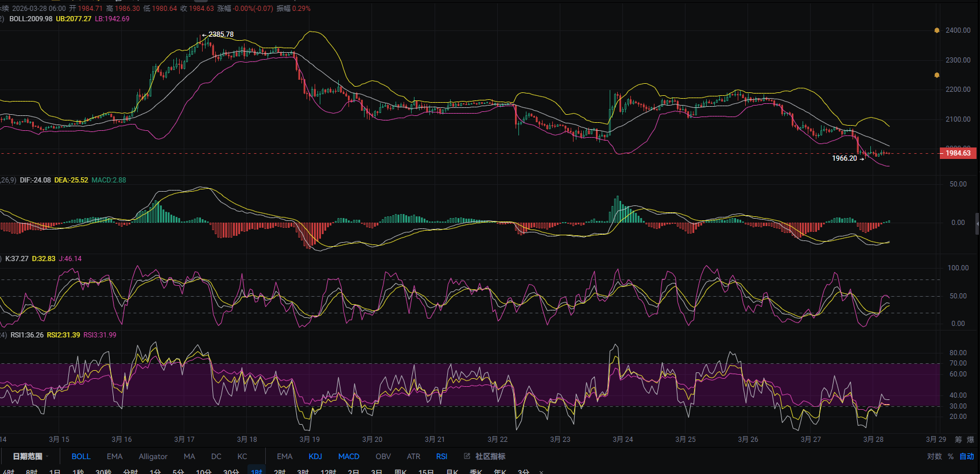Click the 社区指标 community indicators link
980x474 pixels.
490,456
